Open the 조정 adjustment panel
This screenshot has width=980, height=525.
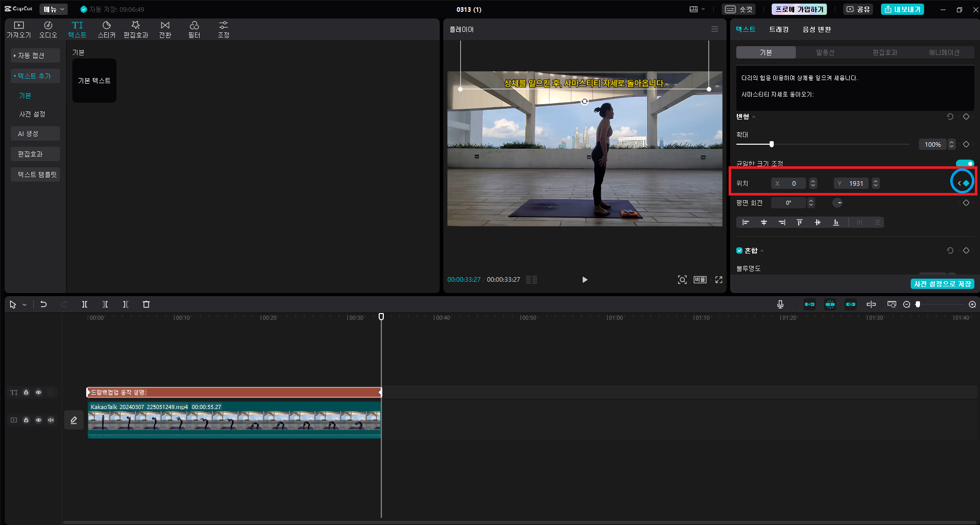224,30
